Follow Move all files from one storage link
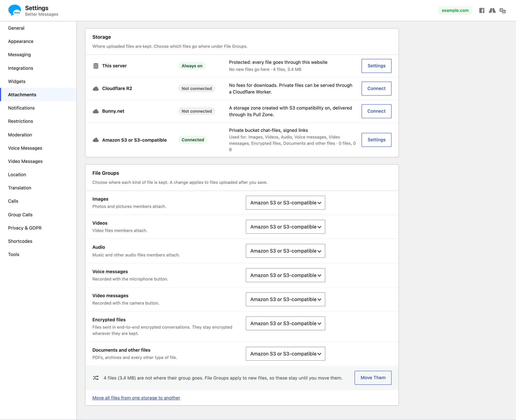 click(x=136, y=398)
